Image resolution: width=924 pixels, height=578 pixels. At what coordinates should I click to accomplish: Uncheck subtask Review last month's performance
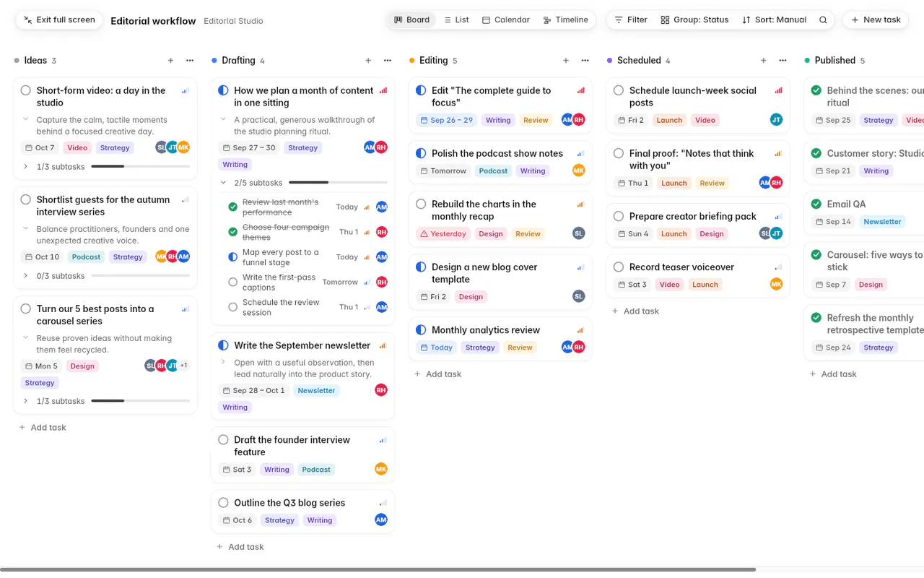point(232,207)
